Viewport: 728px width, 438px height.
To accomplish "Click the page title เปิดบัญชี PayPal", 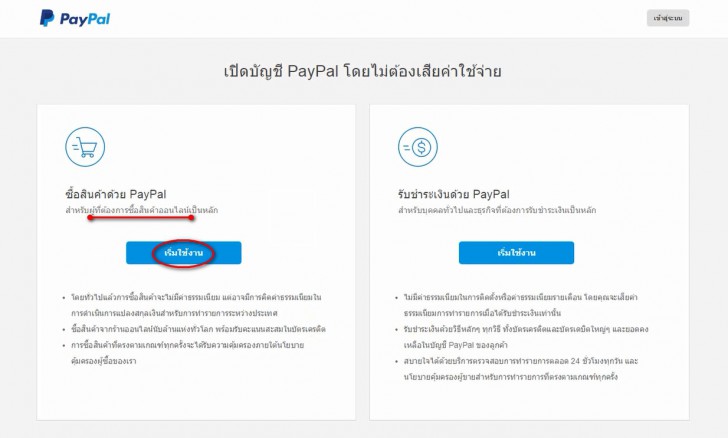I will pyautogui.click(x=363, y=71).
